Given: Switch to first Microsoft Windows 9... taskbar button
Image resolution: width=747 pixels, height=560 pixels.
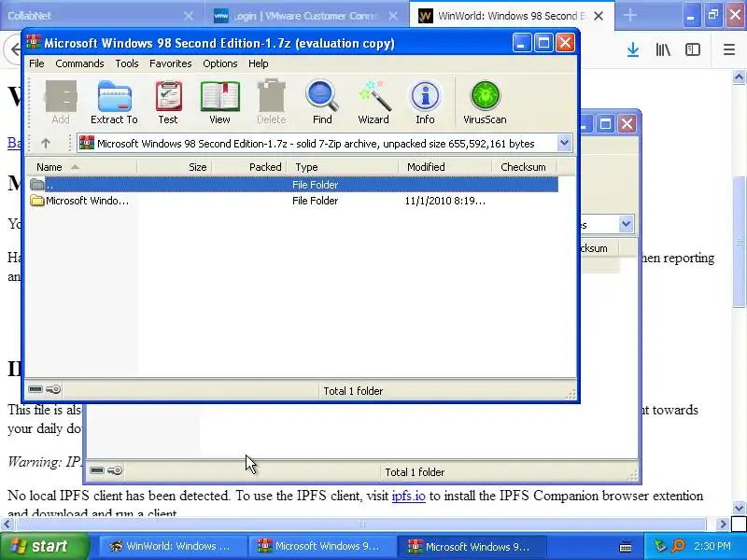Looking at the screenshot, I should click(324, 546).
